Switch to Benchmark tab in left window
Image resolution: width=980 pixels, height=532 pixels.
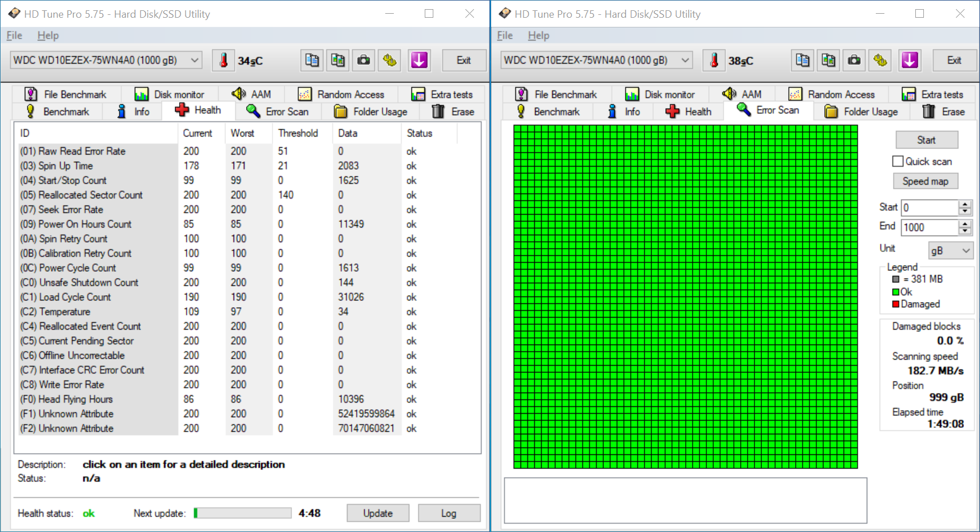pos(57,112)
